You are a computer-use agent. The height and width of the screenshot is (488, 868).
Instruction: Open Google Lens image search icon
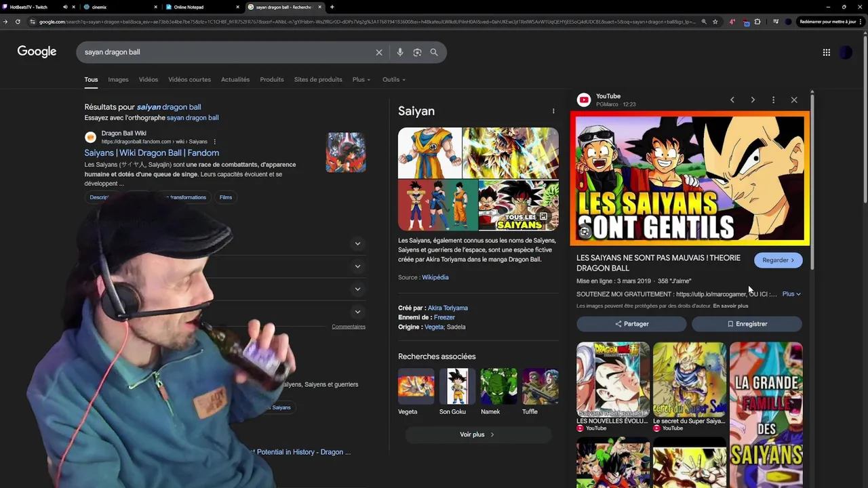(x=417, y=52)
